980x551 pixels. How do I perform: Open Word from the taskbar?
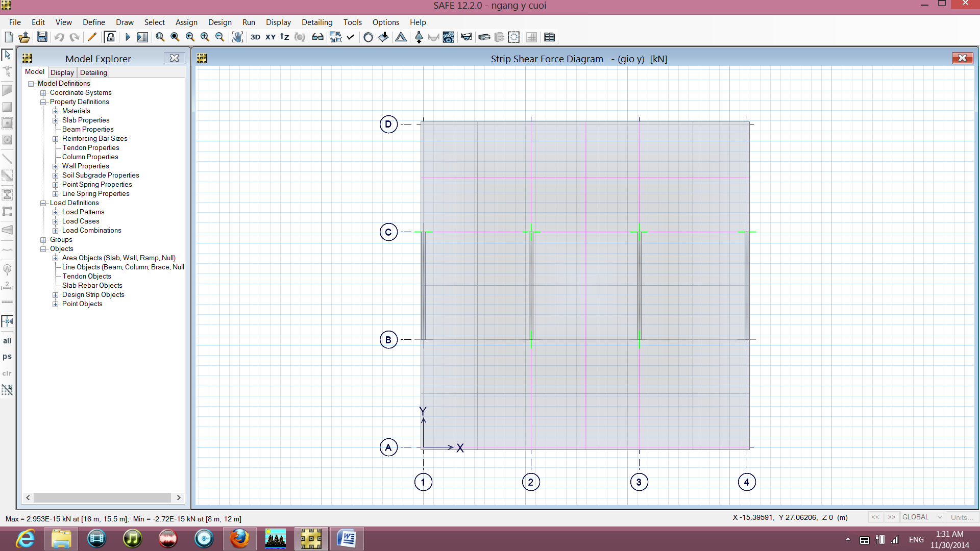click(347, 539)
